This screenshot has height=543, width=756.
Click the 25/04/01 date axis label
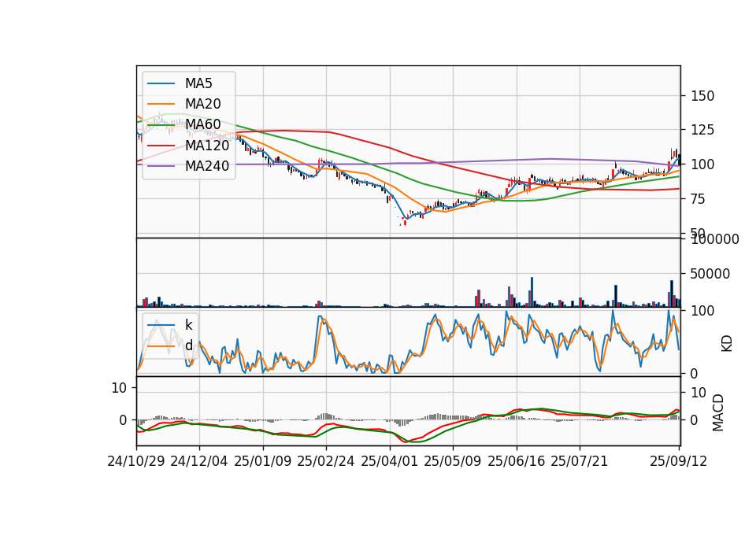coord(390,461)
